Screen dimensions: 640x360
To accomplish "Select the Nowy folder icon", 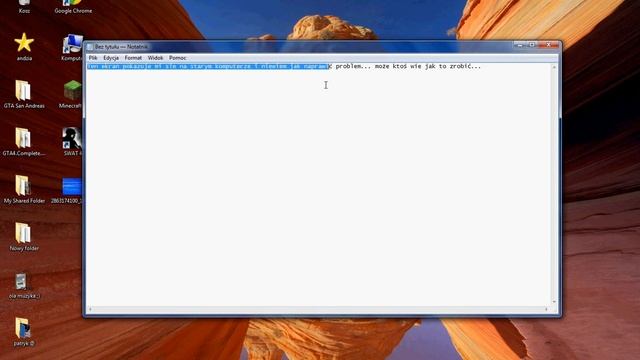I will 24,237.
